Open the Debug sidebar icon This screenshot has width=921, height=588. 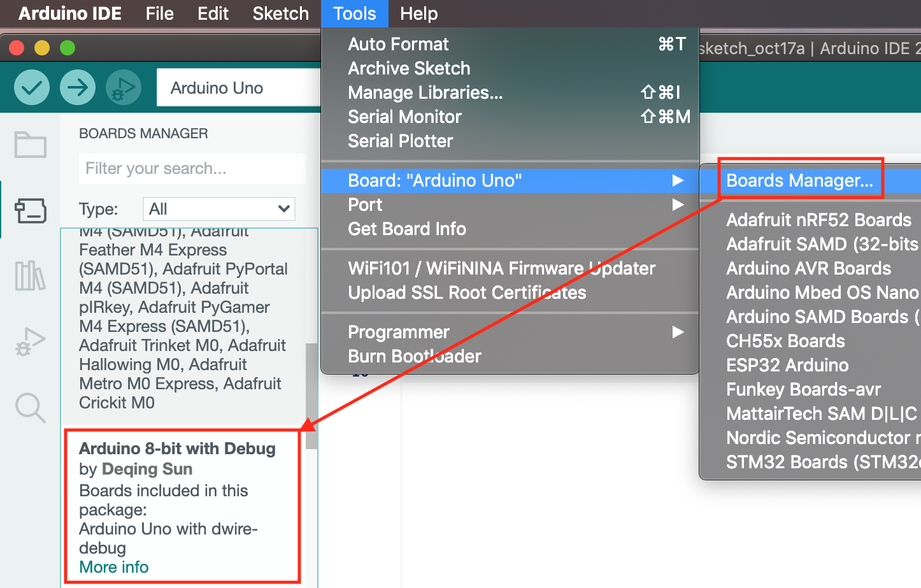click(x=31, y=341)
